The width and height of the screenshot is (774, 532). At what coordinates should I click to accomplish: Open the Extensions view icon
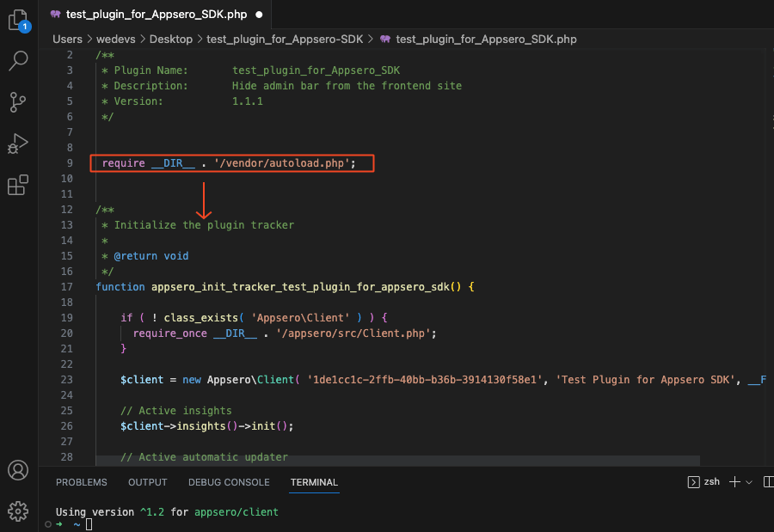(x=18, y=185)
